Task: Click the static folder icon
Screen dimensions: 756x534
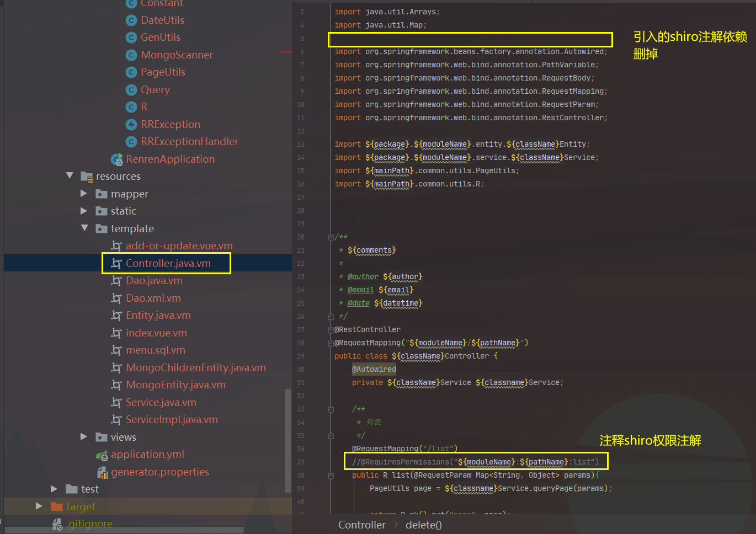Action: (102, 211)
